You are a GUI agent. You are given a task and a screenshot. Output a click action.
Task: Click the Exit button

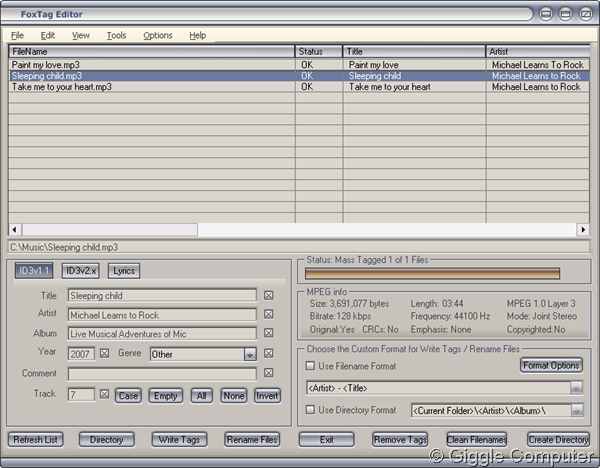pos(326,440)
